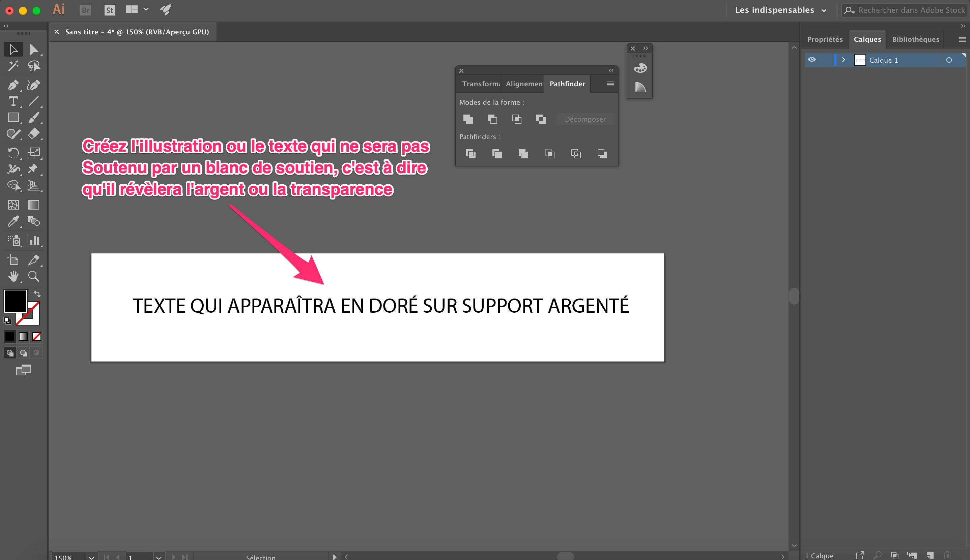Swap fill and stroke colors
Image resolution: width=970 pixels, height=560 pixels.
click(x=37, y=293)
